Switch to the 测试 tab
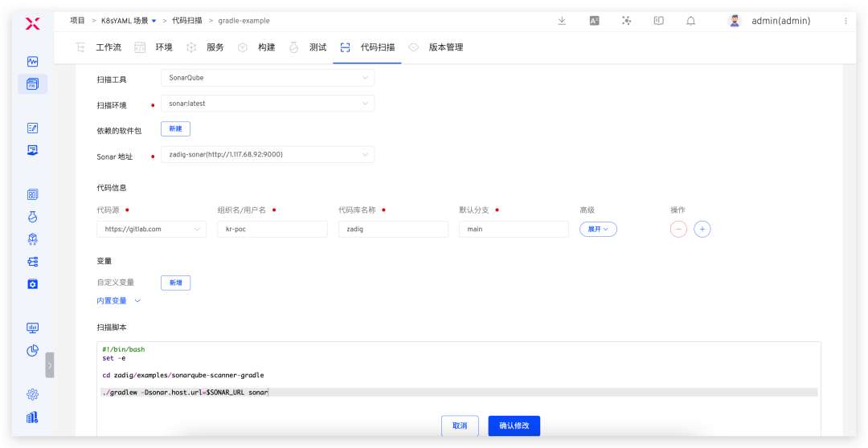 pyautogui.click(x=308, y=47)
